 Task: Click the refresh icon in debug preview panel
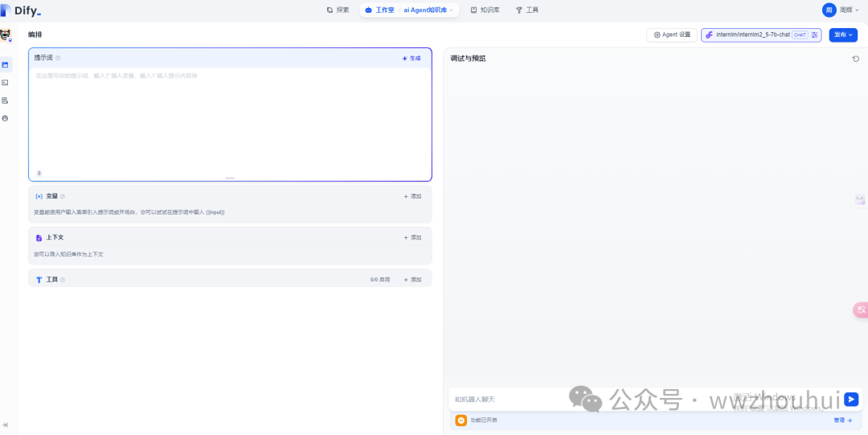click(x=856, y=59)
